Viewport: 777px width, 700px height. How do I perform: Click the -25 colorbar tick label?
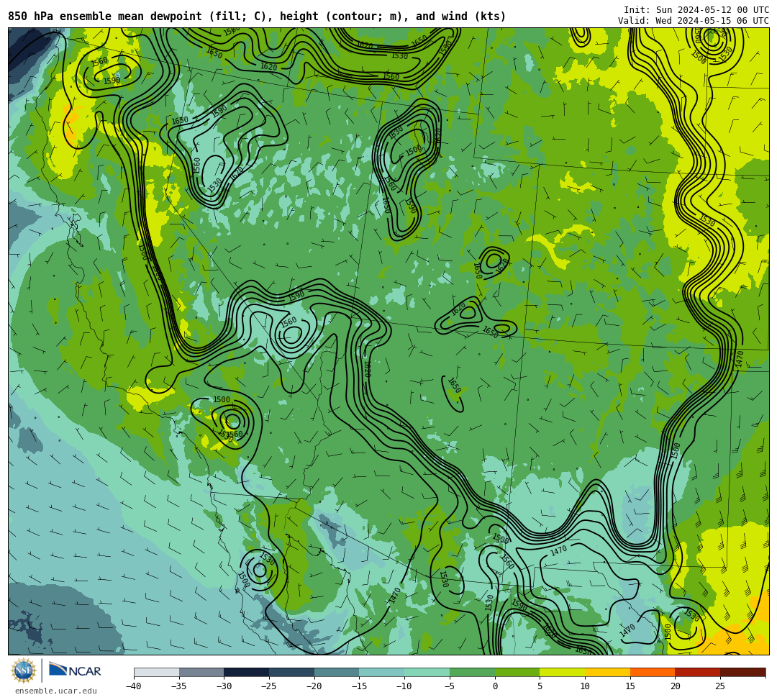coord(269,686)
